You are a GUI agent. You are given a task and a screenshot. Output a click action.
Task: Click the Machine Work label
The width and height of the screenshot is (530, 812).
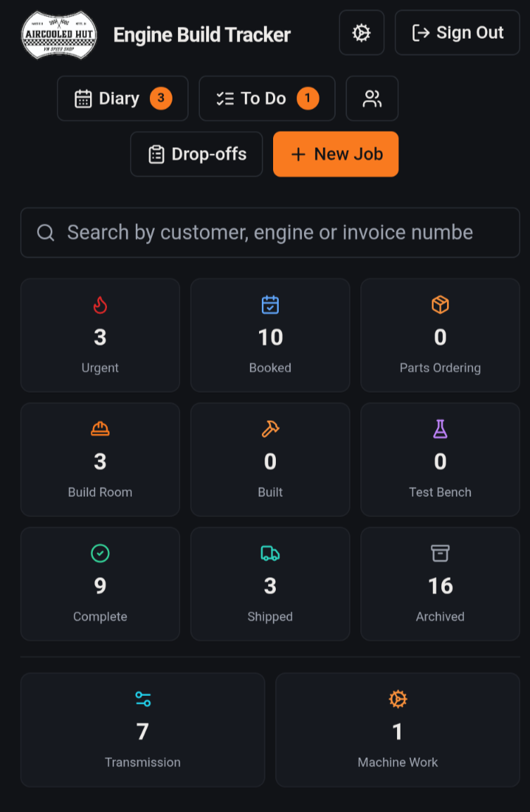pyautogui.click(x=398, y=762)
